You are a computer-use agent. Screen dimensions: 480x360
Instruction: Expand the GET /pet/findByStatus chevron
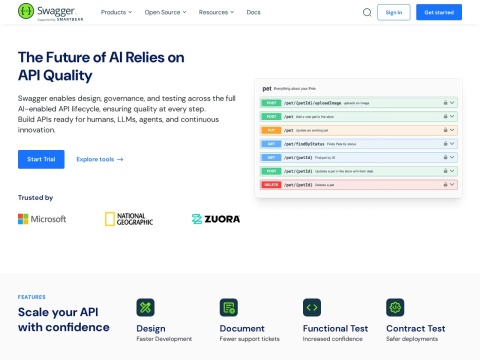[452, 144]
